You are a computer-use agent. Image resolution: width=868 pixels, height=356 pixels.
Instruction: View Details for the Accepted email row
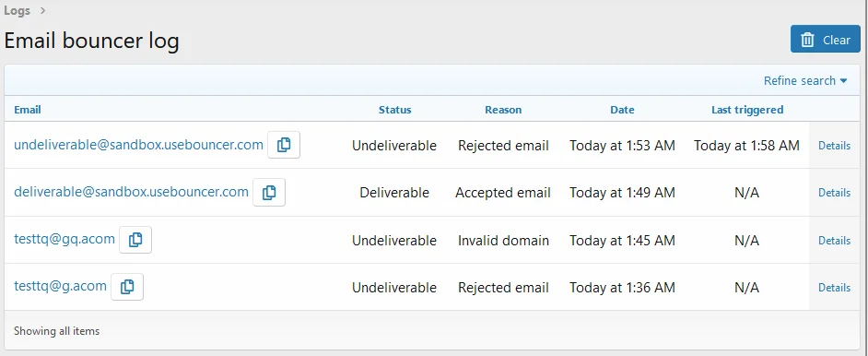coord(834,193)
